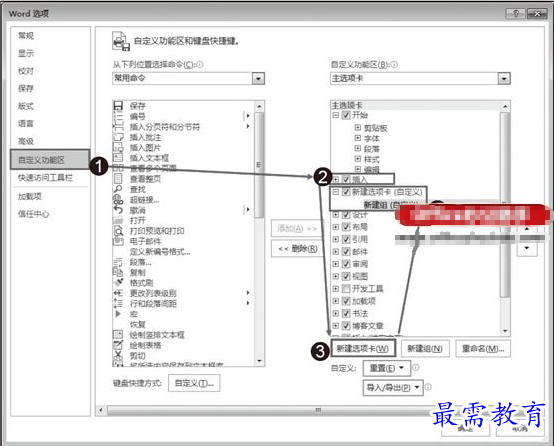554x446 pixels.
Task: Choose the 查看整页 command icon
Action: click(x=118, y=178)
